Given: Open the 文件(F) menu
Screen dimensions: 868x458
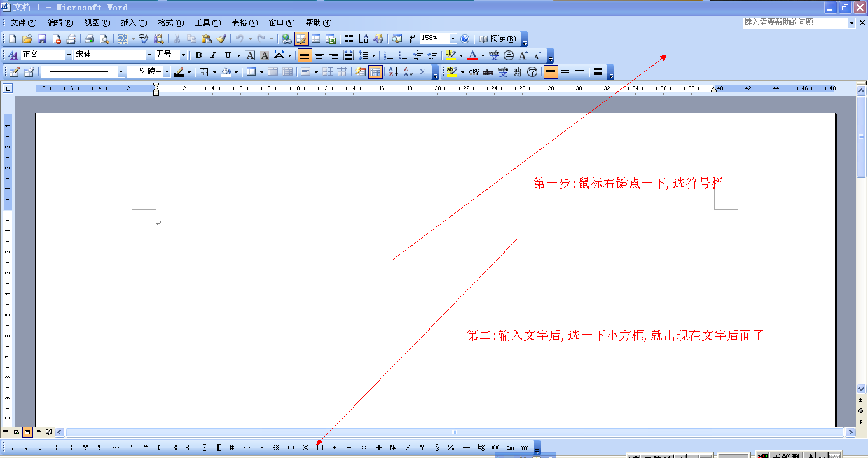Looking at the screenshot, I should coord(24,23).
